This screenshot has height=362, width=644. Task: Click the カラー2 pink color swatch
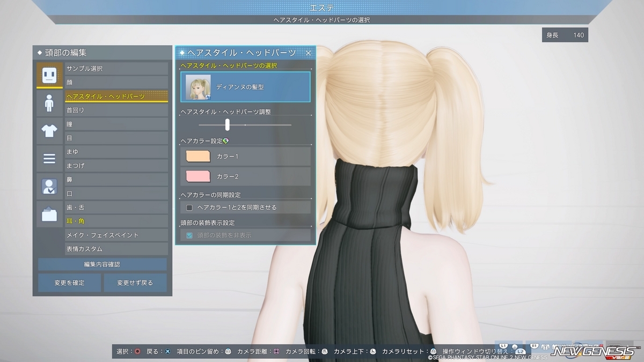point(197,176)
